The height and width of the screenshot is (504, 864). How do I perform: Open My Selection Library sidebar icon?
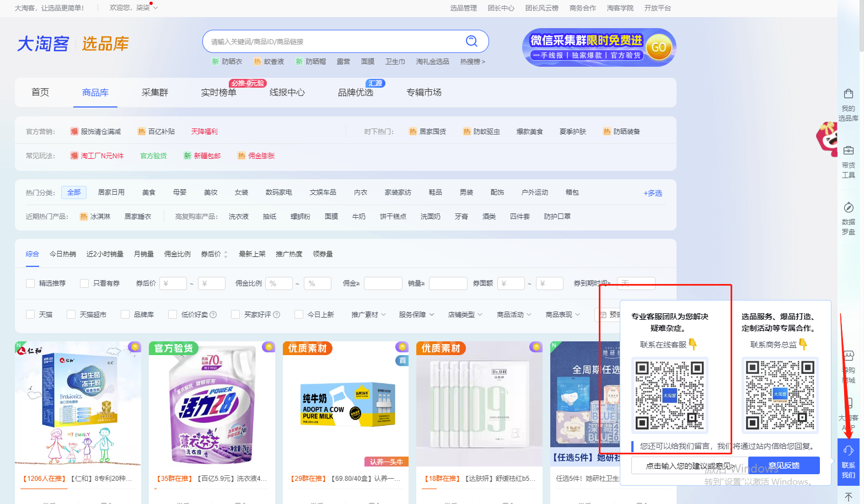[848, 94]
